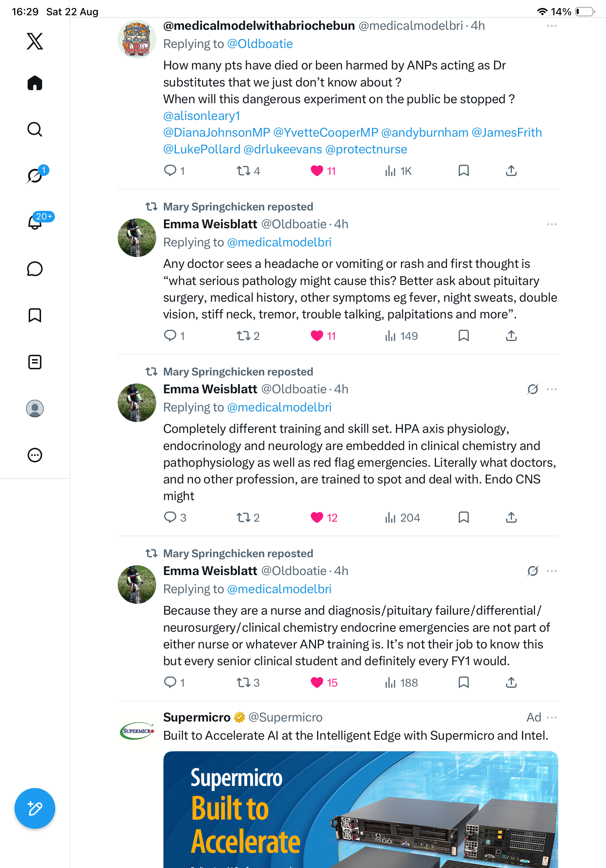Open the Supermicro Built to Accelerate image

pos(360,809)
